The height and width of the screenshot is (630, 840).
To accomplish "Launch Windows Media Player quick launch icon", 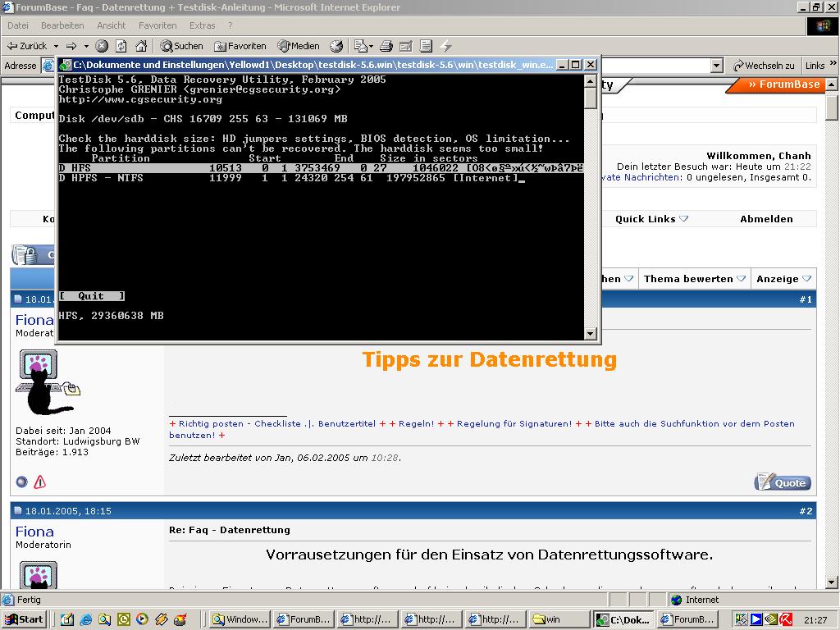I will (x=142, y=620).
